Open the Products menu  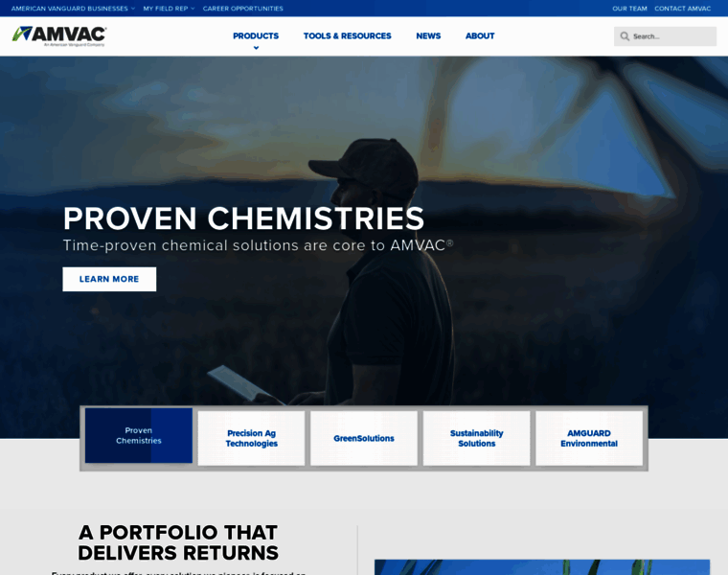(x=256, y=35)
